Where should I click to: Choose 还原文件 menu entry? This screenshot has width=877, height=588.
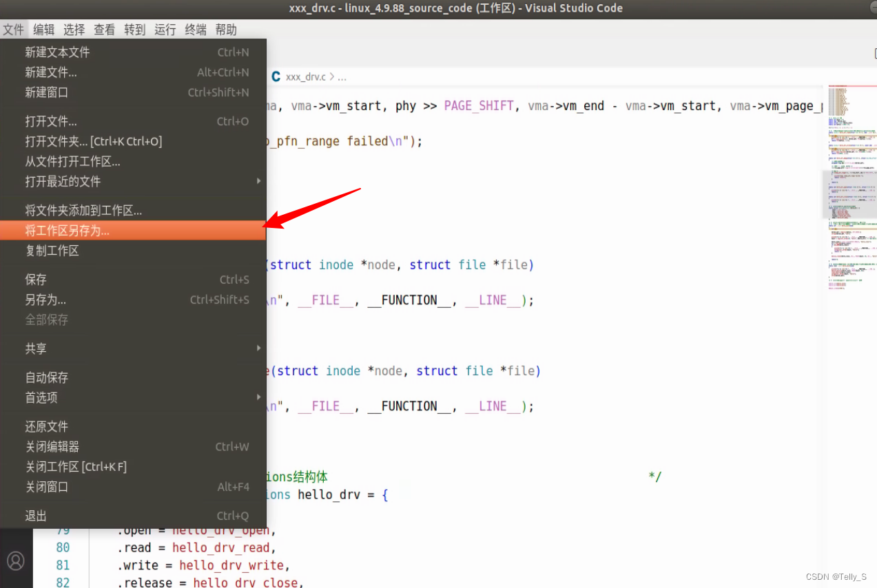[133, 426]
